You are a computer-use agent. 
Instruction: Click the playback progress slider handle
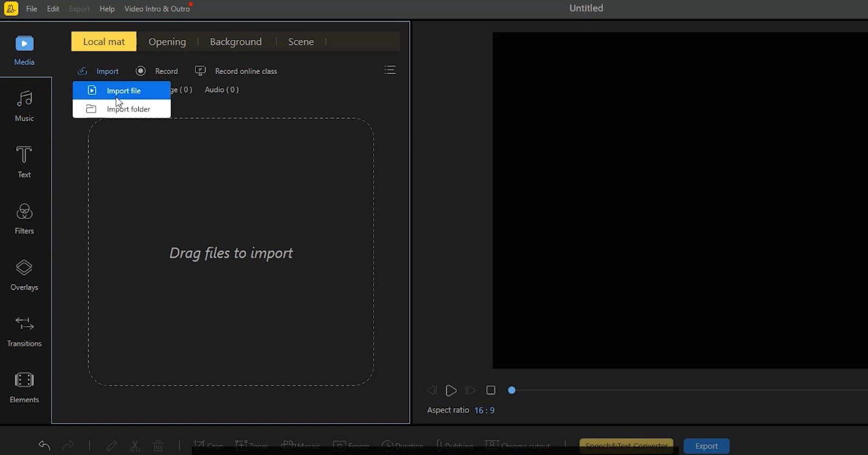click(512, 390)
